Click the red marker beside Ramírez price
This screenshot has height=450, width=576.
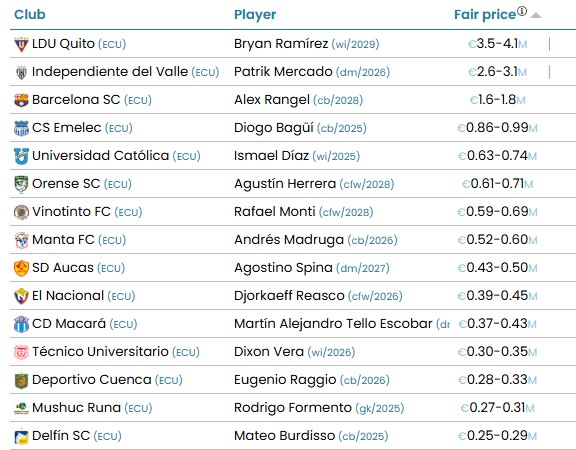coord(549,44)
